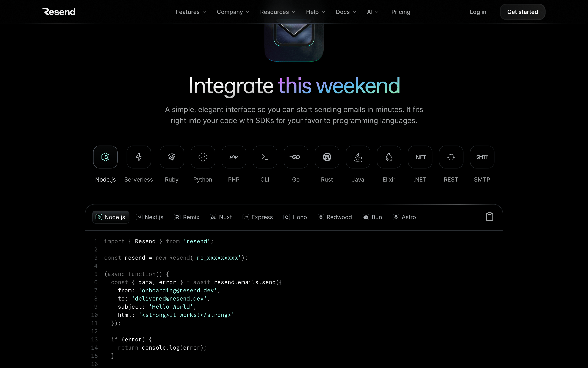Expand the Features dropdown menu
588x368 pixels.
tap(191, 12)
